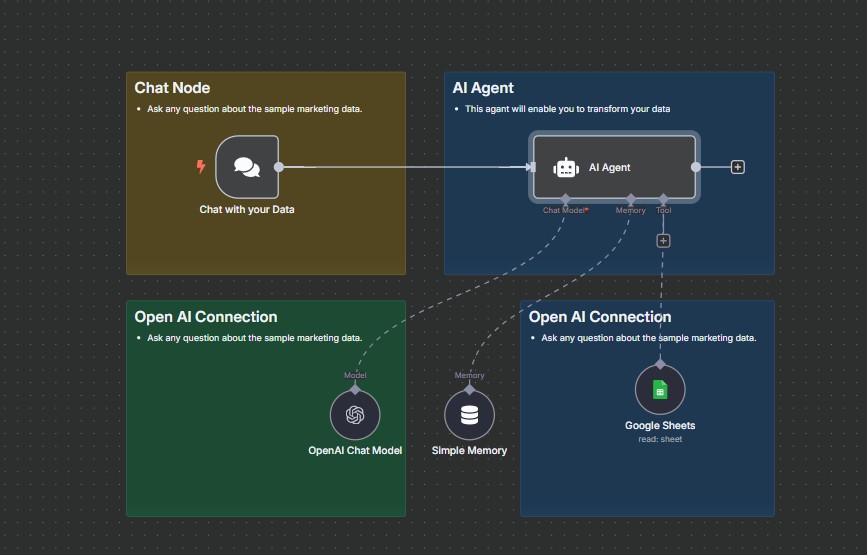Select the blue Open AI Connection note title
The width and height of the screenshot is (867, 555).
[x=600, y=317]
